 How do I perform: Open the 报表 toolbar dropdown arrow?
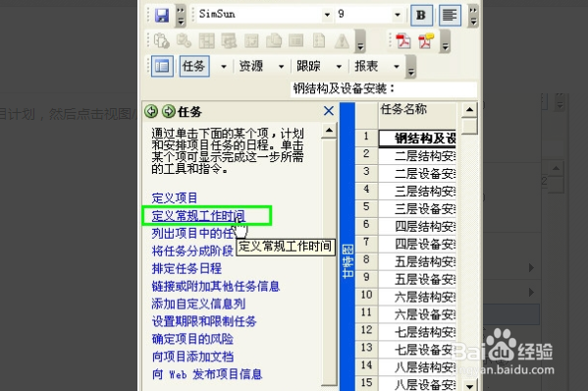[x=397, y=67]
